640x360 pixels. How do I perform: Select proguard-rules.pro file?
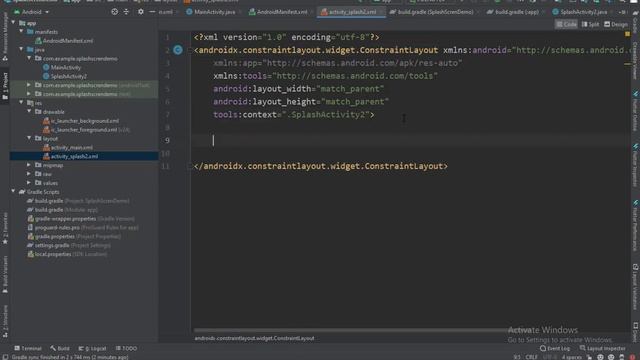82,228
